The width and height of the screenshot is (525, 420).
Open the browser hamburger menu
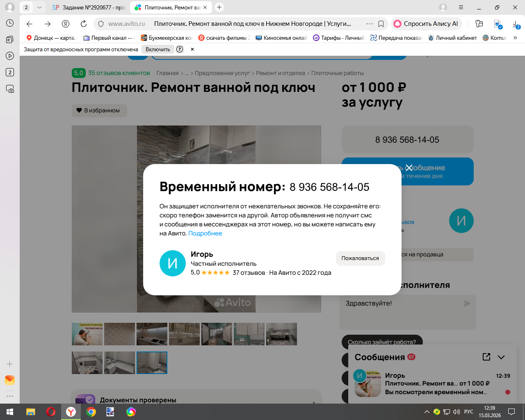point(461,7)
